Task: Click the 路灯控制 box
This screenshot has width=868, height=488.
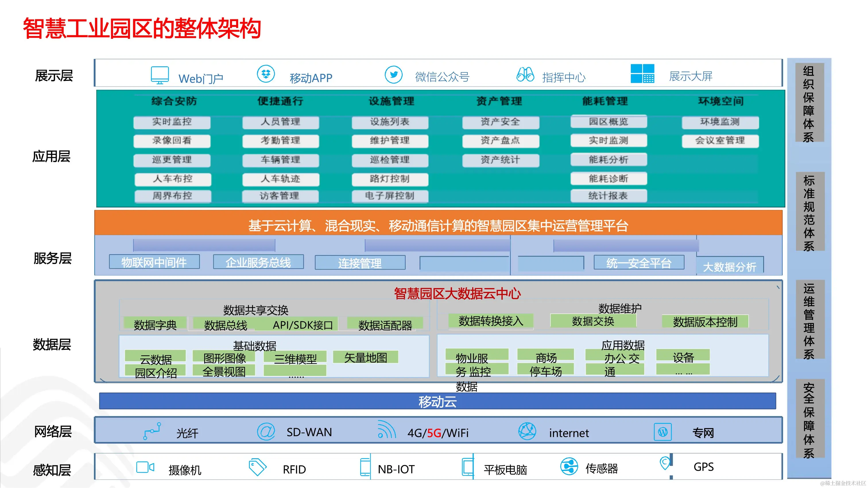Action: tap(390, 179)
